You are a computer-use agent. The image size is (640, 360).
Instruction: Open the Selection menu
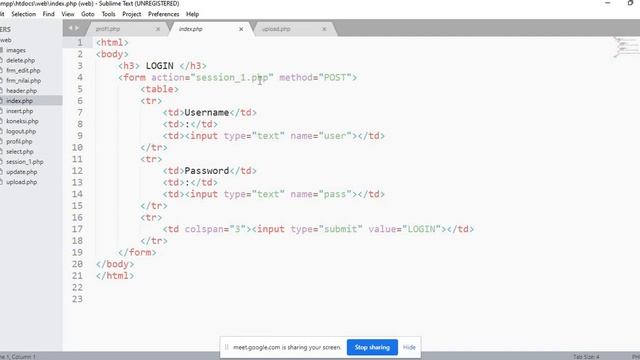(x=23, y=14)
